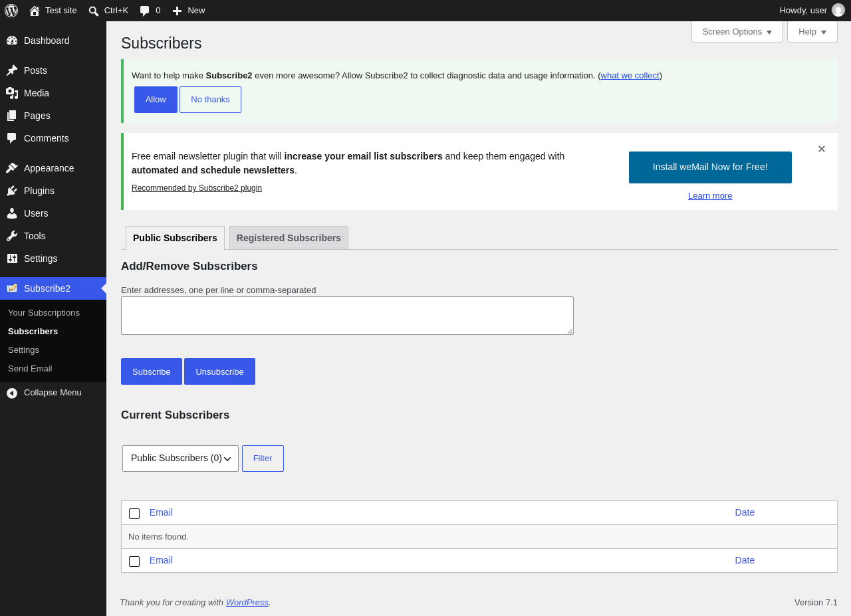The height and width of the screenshot is (616, 851).
Task: Open the Public Subscribers (0) dropdown
Action: tap(180, 459)
